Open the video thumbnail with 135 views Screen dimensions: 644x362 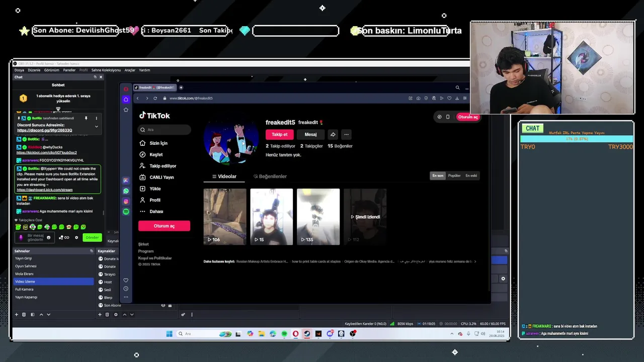[x=318, y=217]
